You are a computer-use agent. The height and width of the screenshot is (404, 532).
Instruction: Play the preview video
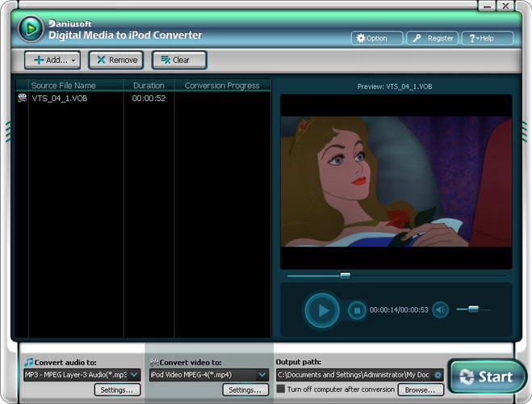point(322,310)
